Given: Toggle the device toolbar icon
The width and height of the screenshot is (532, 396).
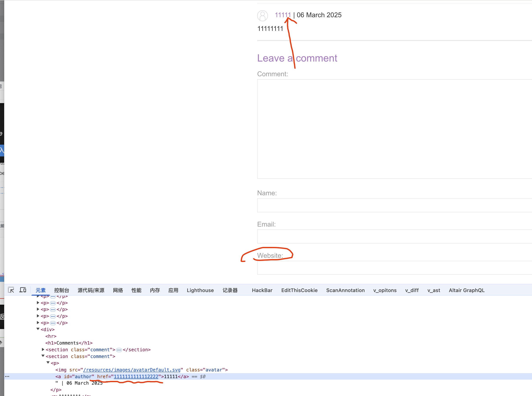Looking at the screenshot, I should (x=23, y=290).
